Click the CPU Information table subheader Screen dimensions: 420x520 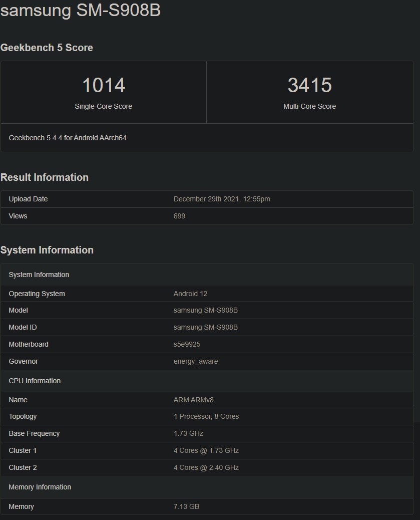tap(35, 381)
